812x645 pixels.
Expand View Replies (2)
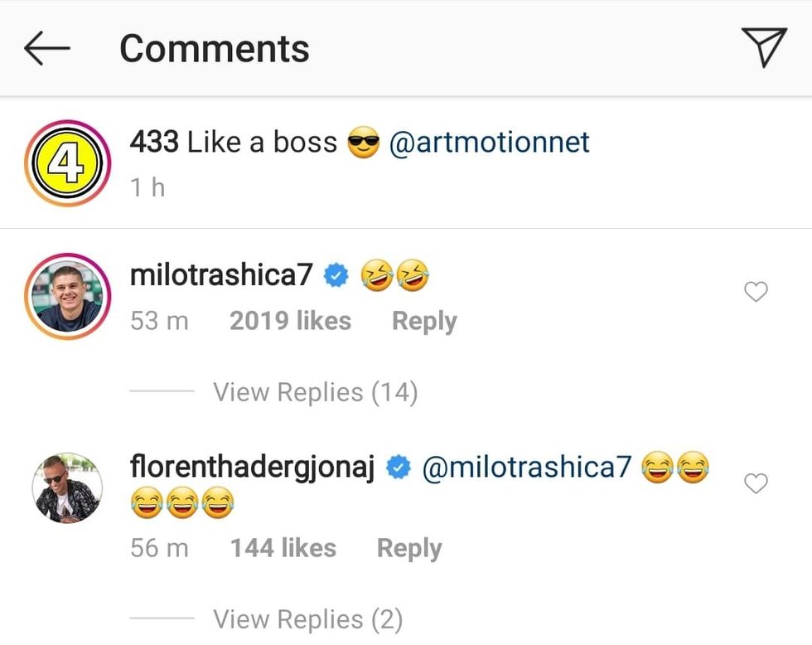(307, 619)
